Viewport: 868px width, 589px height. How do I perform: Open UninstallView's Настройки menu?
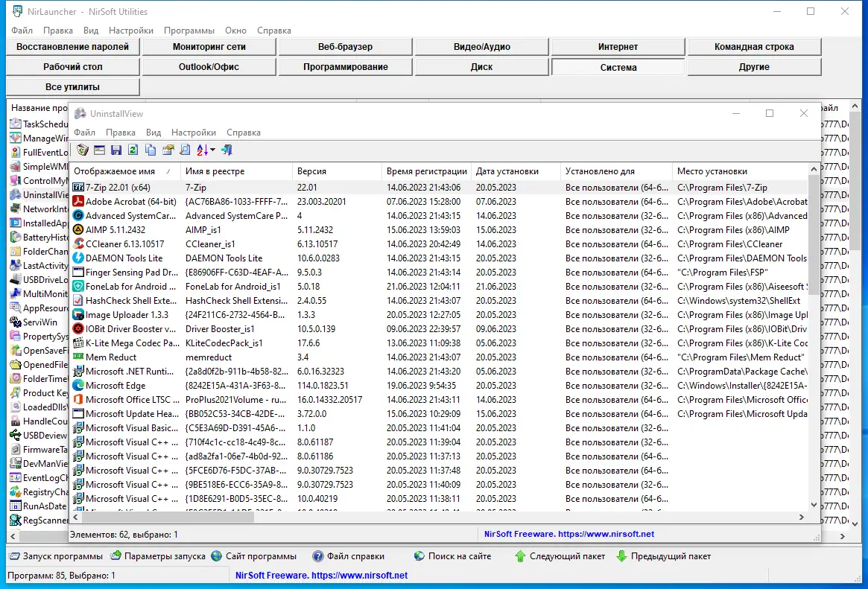pos(194,133)
